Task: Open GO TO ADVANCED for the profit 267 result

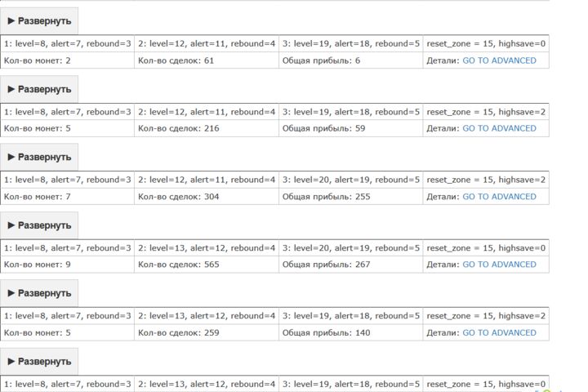Action: tap(499, 265)
